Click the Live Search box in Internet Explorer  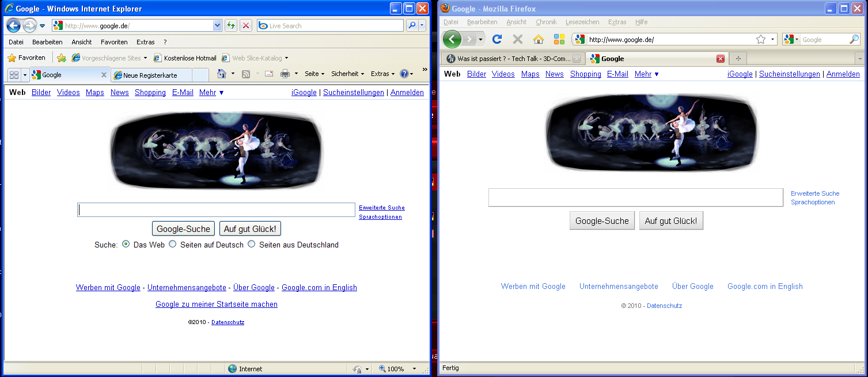(330, 25)
